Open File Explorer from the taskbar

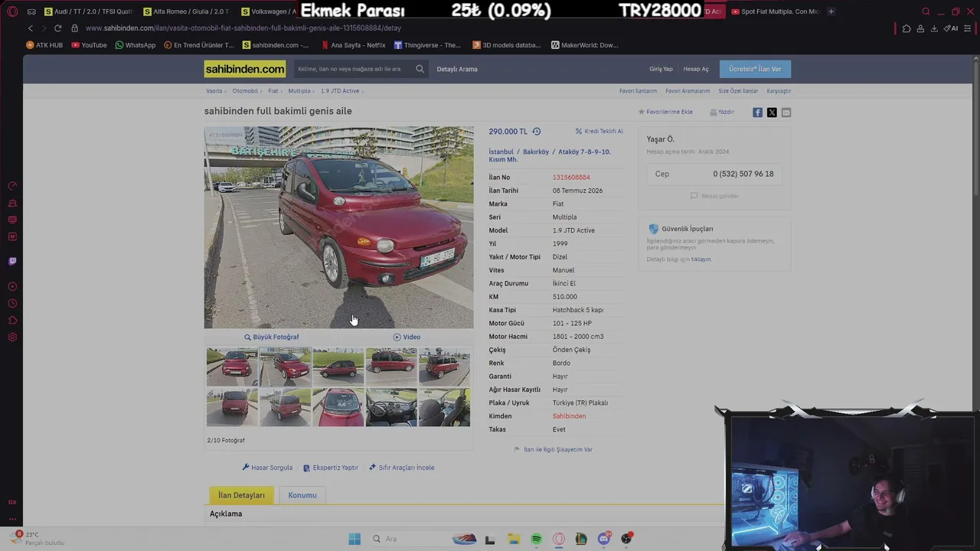point(513,539)
